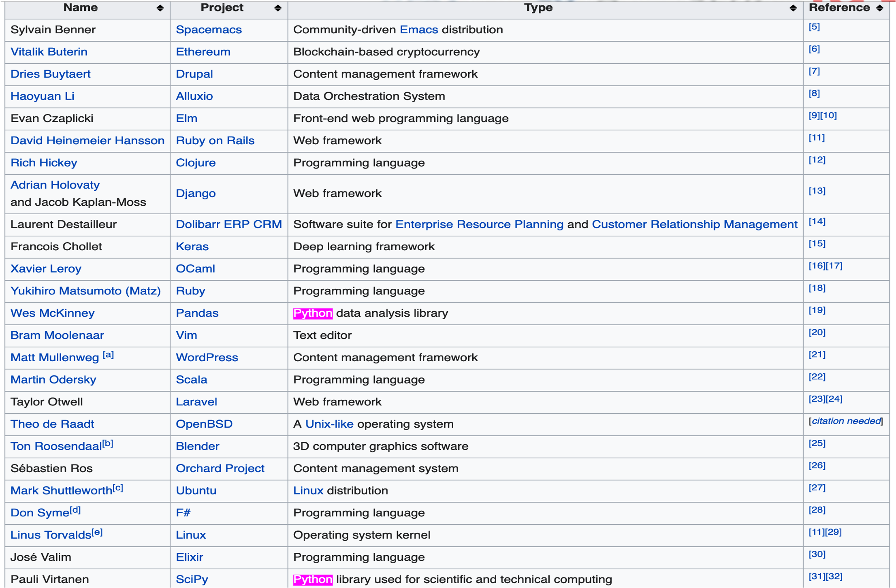Click the citation needed link
The image size is (896, 588).
846,421
